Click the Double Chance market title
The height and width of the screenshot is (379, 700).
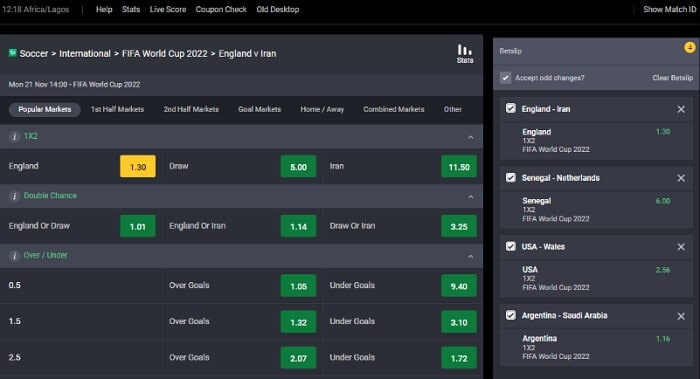click(50, 196)
